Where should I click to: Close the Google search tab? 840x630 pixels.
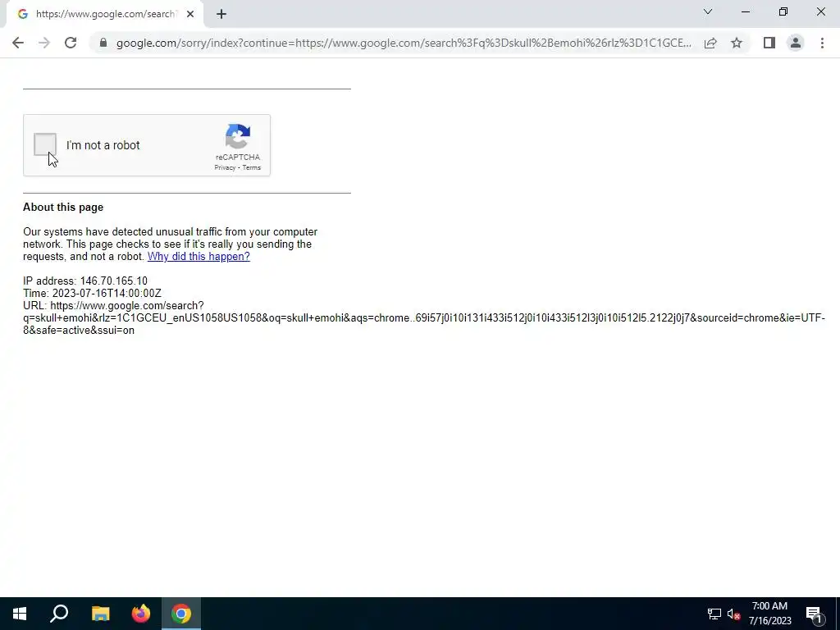(x=190, y=15)
